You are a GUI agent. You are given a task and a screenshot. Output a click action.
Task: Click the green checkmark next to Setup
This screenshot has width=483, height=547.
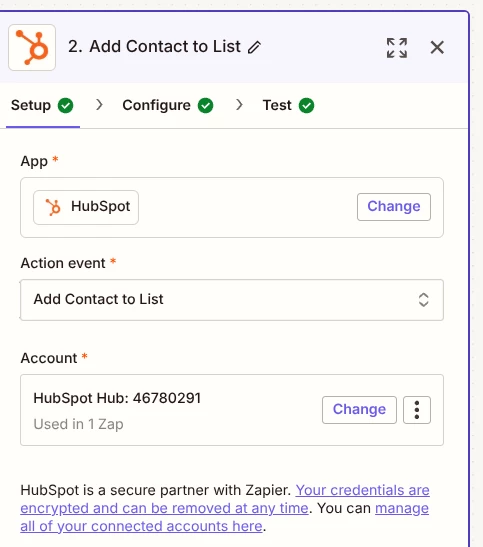coord(66,105)
